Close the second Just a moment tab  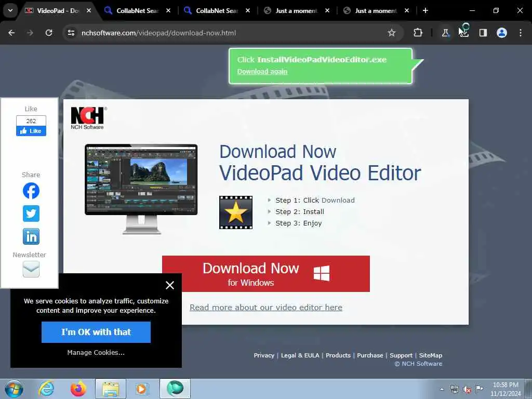click(x=407, y=10)
